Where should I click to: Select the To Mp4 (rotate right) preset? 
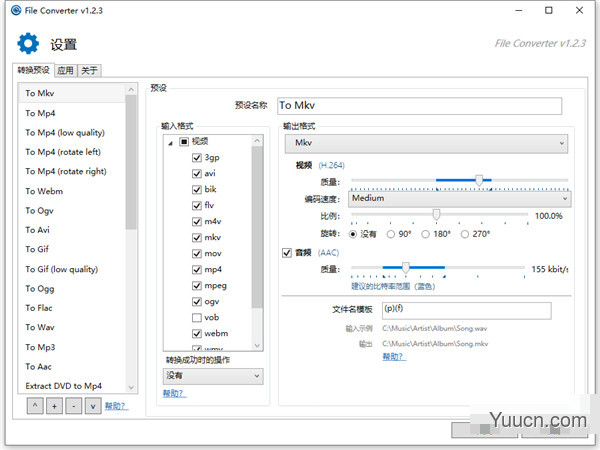point(72,171)
